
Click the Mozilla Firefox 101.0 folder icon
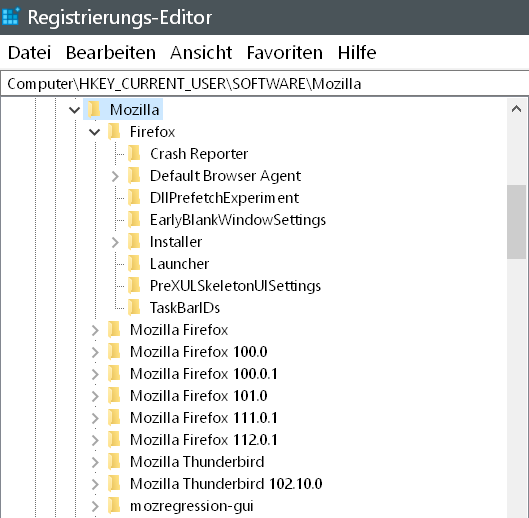click(114, 396)
